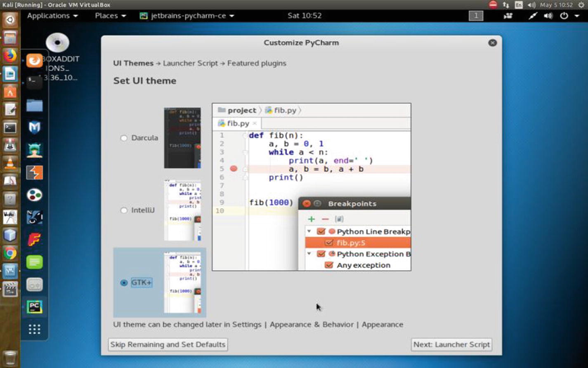588x368 pixels.
Task: Click host volume indicator near date
Action: [531, 5]
